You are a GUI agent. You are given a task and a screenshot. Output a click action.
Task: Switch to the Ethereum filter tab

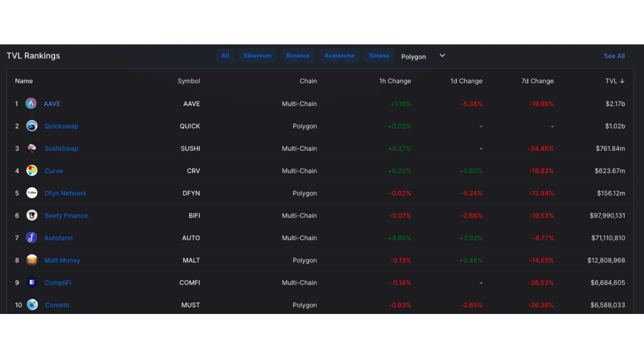tap(258, 56)
